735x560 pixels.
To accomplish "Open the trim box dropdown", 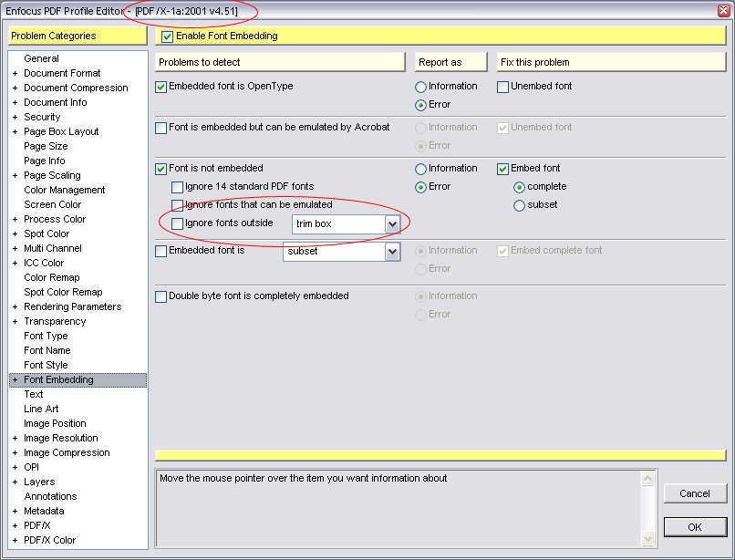I will point(392,224).
